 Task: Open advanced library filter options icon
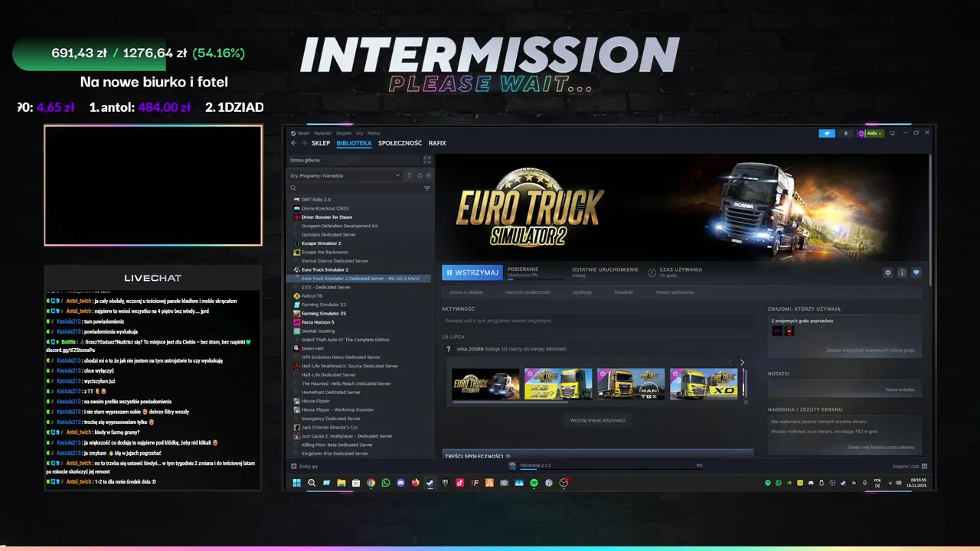pyautogui.click(x=427, y=187)
